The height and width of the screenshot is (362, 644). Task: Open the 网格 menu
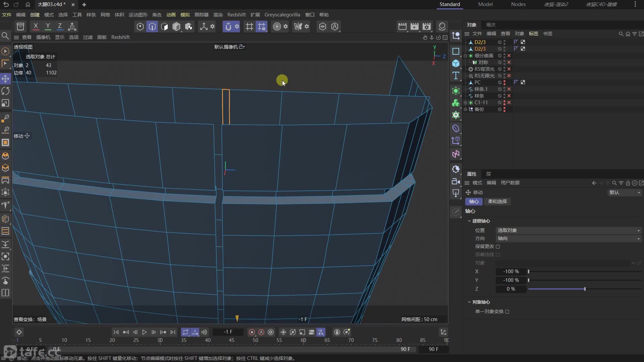pos(105,15)
